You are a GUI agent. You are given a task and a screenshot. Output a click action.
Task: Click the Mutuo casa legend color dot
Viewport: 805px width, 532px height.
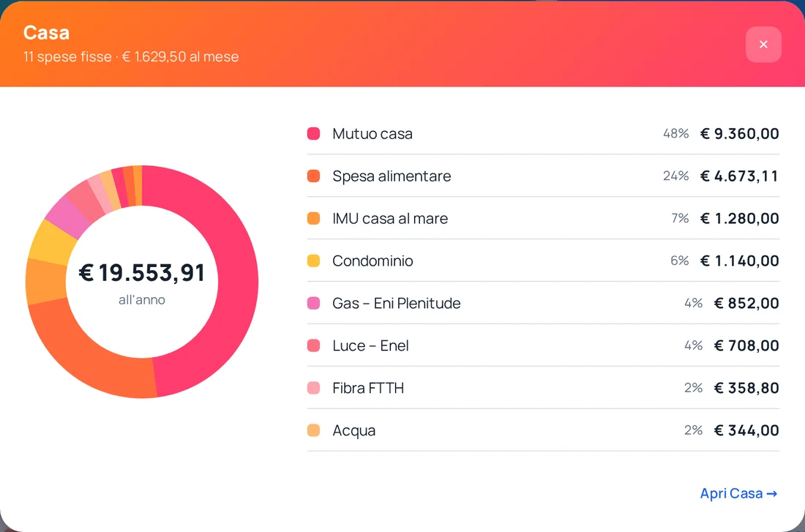[x=314, y=133]
